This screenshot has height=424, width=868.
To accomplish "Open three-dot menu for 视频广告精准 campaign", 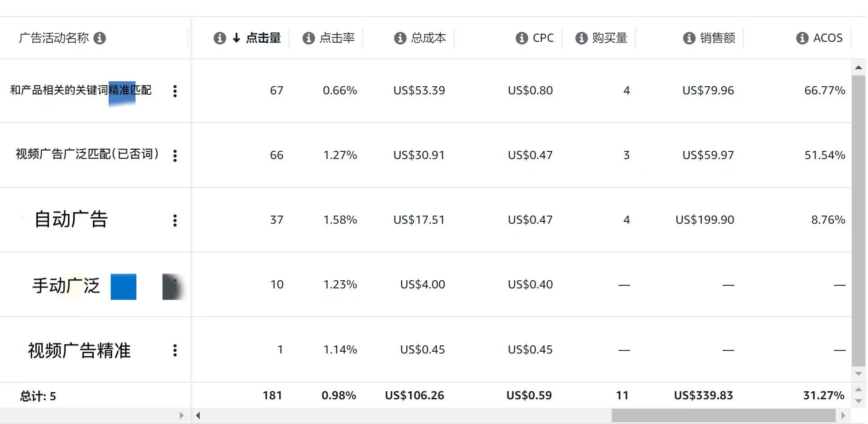I will (x=175, y=350).
